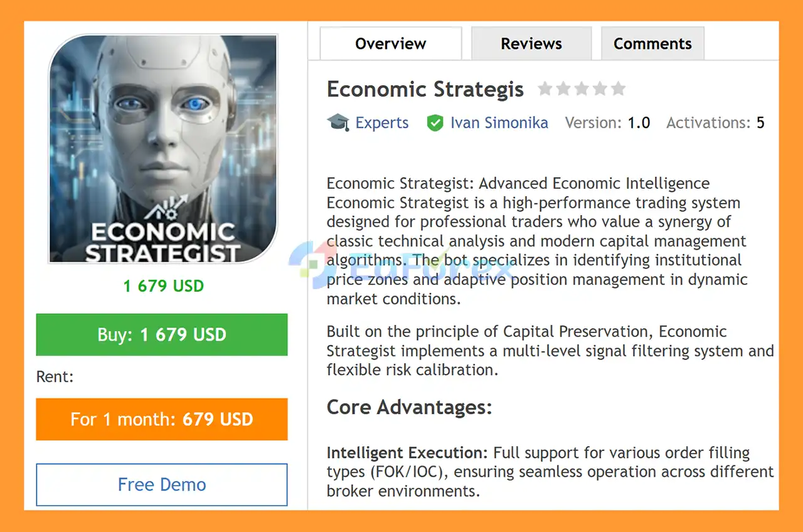The image size is (803, 532).
Task: Click the green verified shield icon
Action: click(x=435, y=123)
